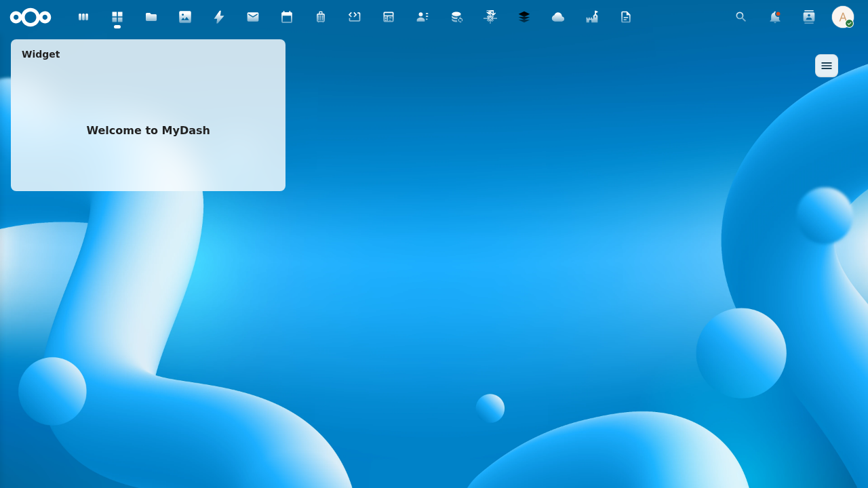Click the Welcome to MyDash text
Image resolution: width=868 pixels, height=488 pixels.
[x=148, y=130]
